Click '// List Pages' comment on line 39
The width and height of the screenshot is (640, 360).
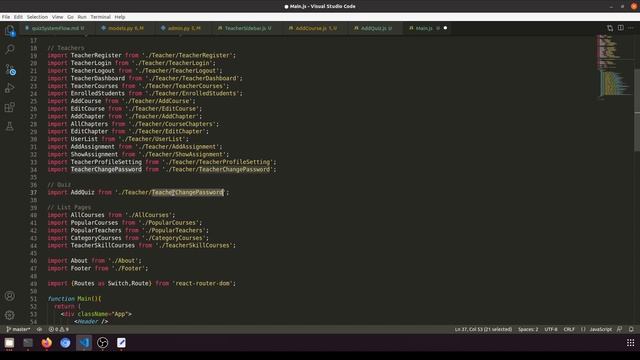pyautogui.click(x=69, y=207)
